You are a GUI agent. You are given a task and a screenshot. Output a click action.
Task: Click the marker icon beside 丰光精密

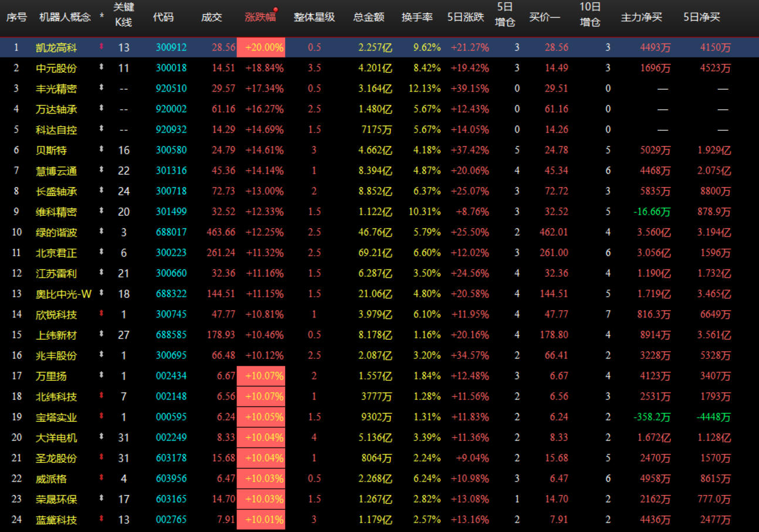click(x=101, y=88)
